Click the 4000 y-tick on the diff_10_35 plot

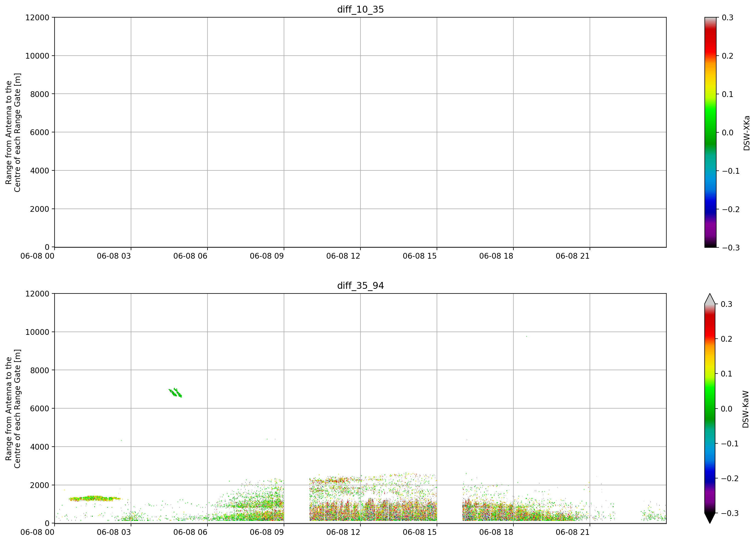(x=40, y=170)
